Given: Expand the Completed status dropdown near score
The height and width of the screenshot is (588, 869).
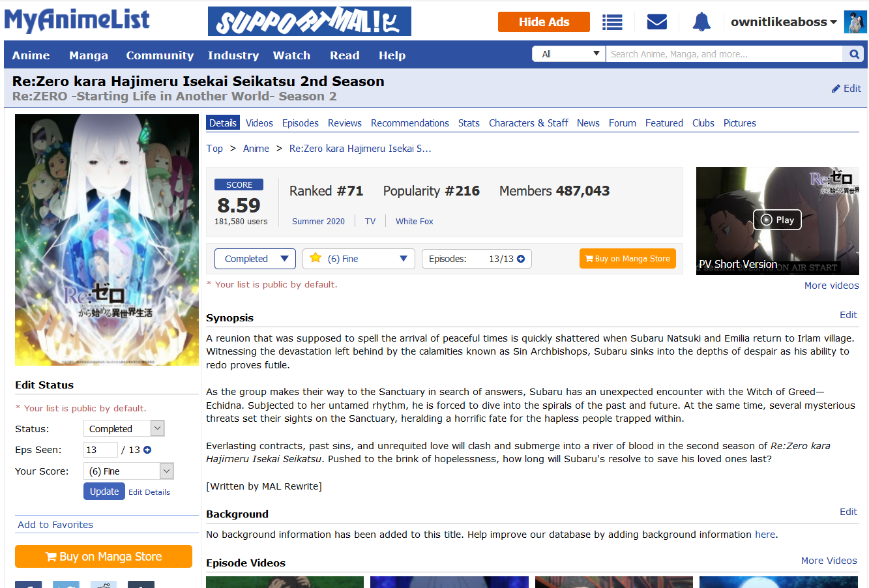Looking at the screenshot, I should pos(255,259).
